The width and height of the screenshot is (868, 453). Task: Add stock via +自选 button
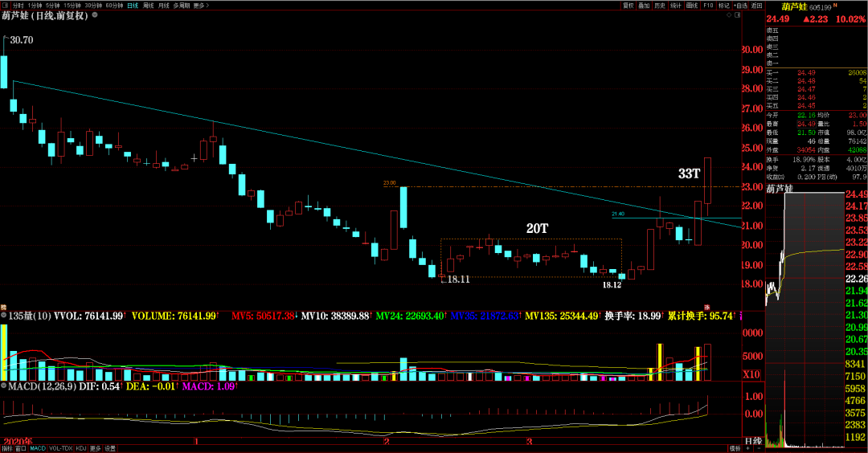[741, 5]
